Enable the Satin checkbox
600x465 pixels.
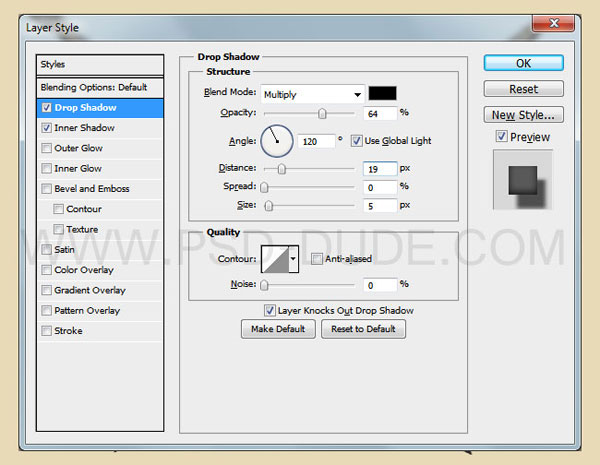click(46, 250)
